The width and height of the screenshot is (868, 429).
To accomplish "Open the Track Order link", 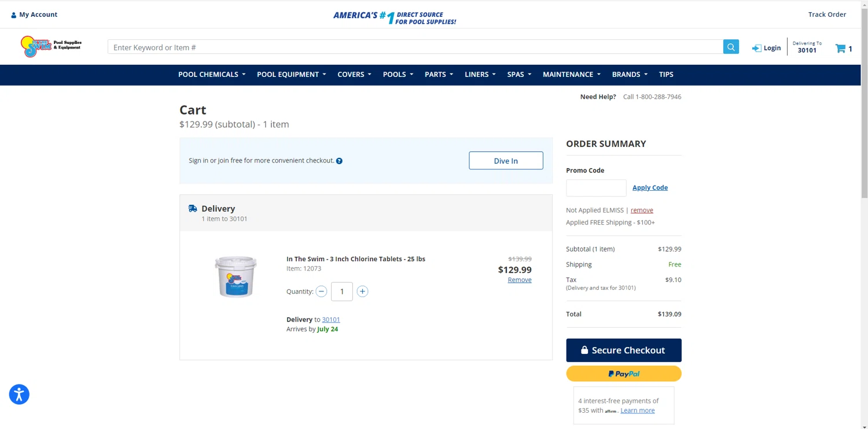I will point(827,14).
